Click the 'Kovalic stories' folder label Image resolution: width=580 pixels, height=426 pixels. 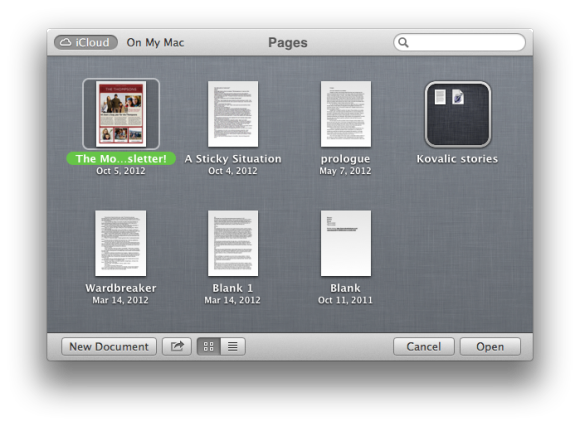click(457, 159)
